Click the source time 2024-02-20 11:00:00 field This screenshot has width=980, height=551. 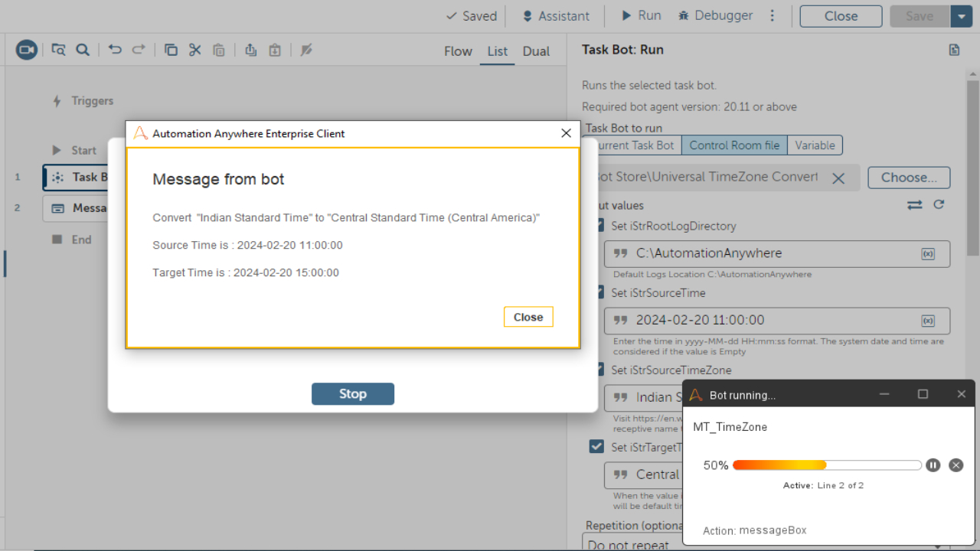tap(777, 321)
